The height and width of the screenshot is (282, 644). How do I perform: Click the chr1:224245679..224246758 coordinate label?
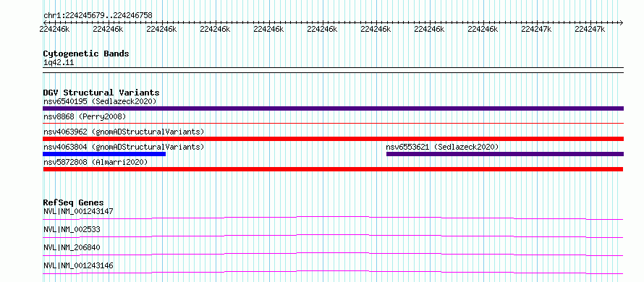[98, 15]
